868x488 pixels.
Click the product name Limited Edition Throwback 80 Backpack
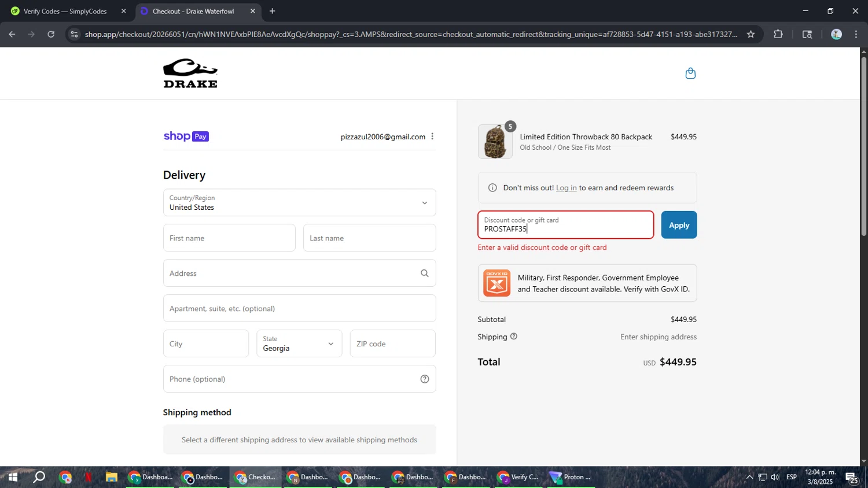(x=586, y=137)
